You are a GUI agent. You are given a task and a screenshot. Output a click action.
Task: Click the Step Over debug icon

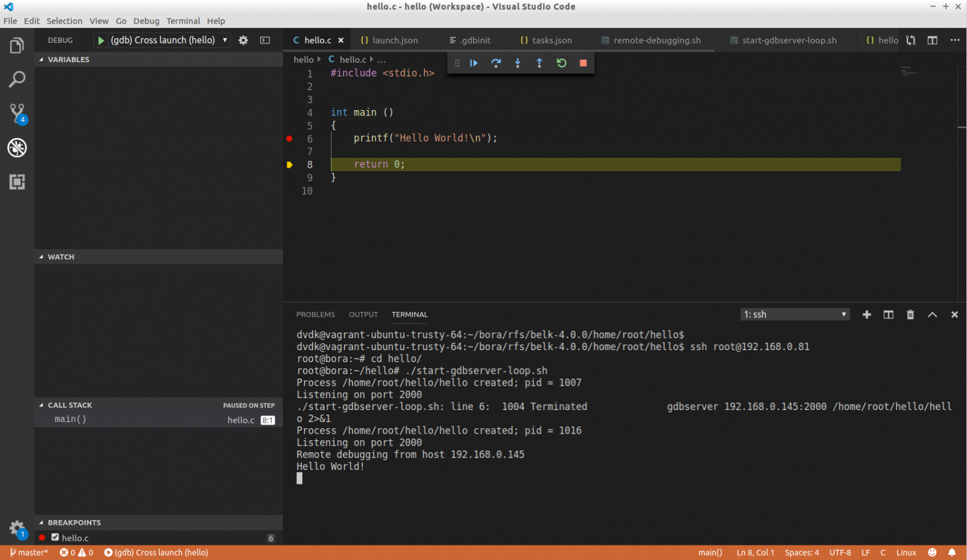click(x=496, y=63)
